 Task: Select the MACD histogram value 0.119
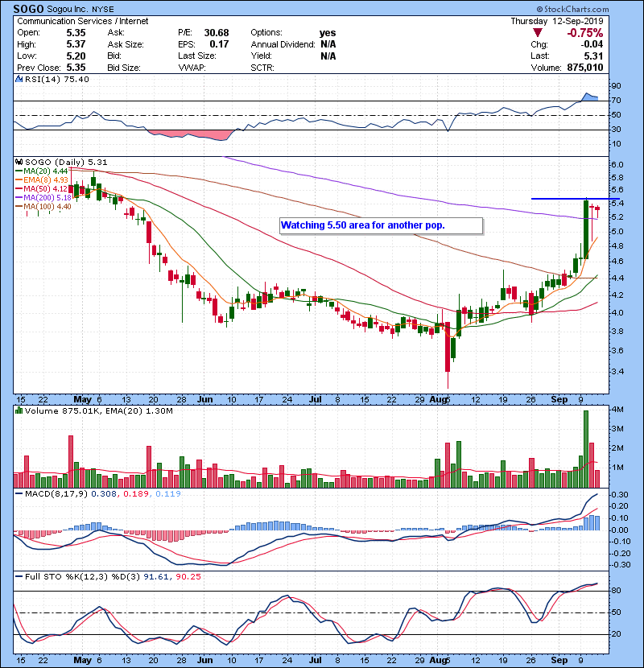coord(168,494)
